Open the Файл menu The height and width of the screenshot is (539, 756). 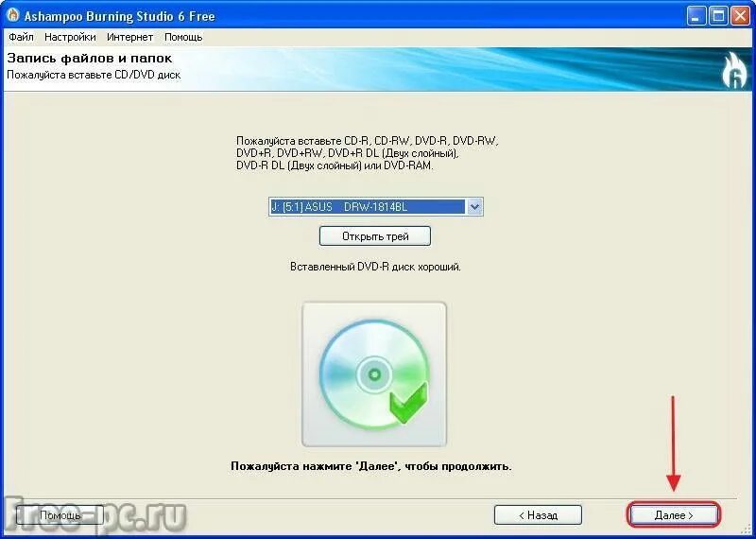point(21,37)
